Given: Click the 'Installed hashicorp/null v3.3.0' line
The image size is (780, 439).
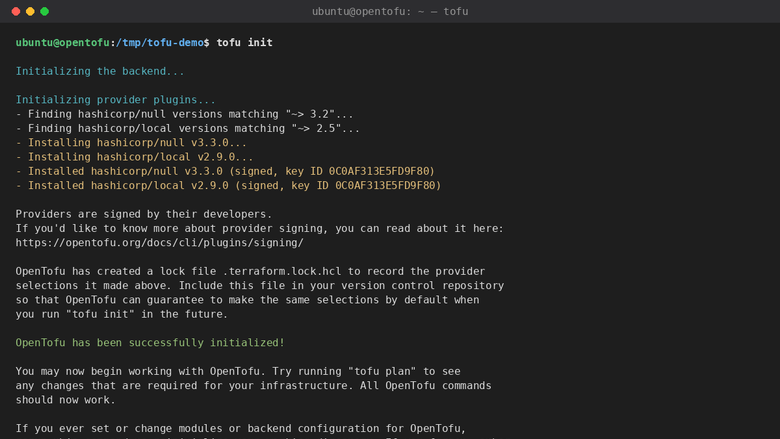Looking at the screenshot, I should click(x=225, y=172).
